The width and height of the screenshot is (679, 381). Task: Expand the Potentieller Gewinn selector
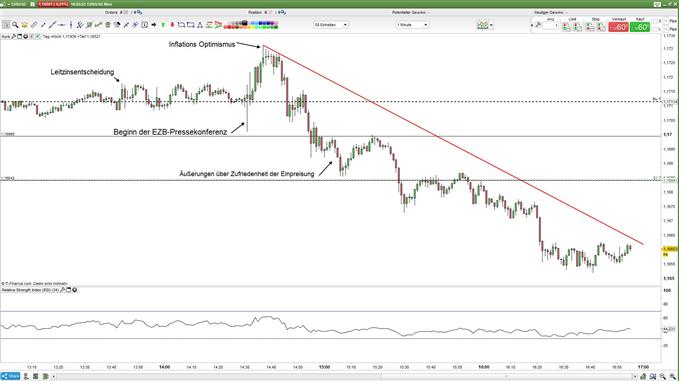point(429,13)
